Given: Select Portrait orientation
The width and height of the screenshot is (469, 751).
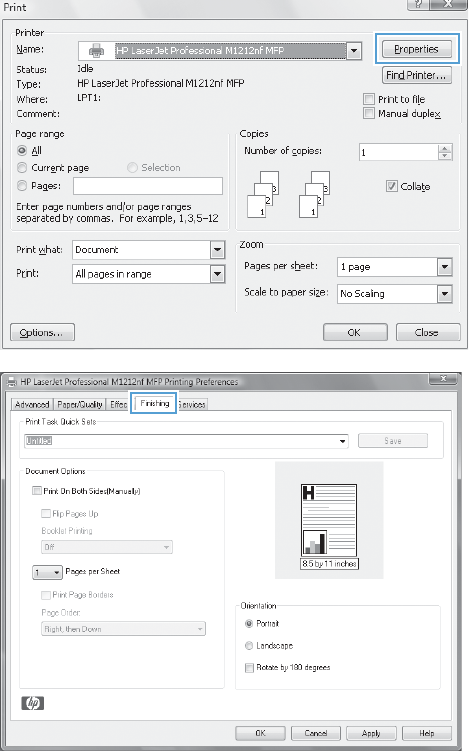Looking at the screenshot, I should pyautogui.click(x=249, y=623).
